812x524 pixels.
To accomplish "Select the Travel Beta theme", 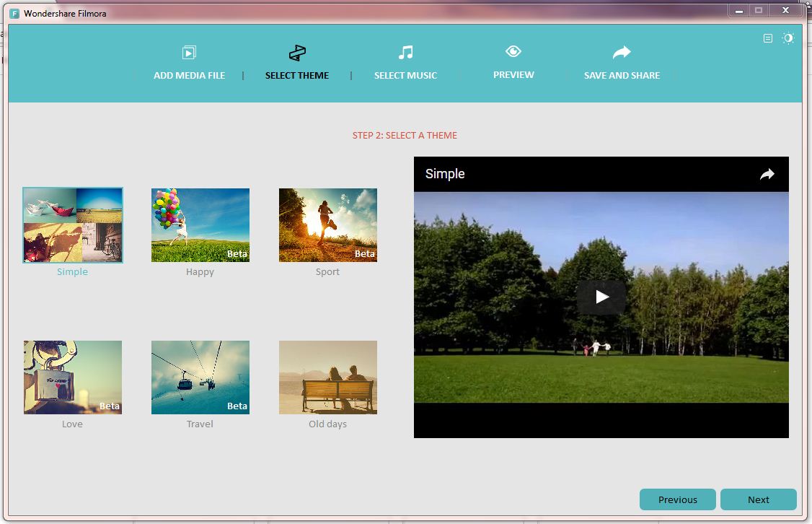I will (200, 377).
